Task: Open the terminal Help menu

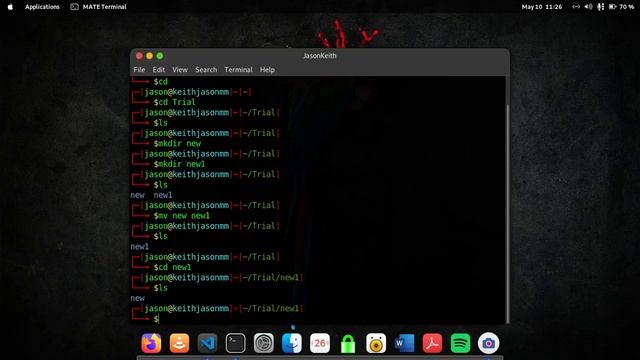Action: pos(267,70)
